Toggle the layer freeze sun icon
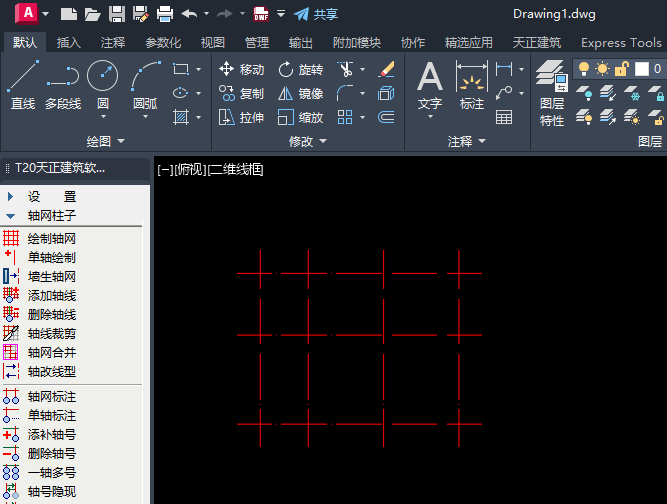The width and height of the screenshot is (667, 504). coord(602,68)
